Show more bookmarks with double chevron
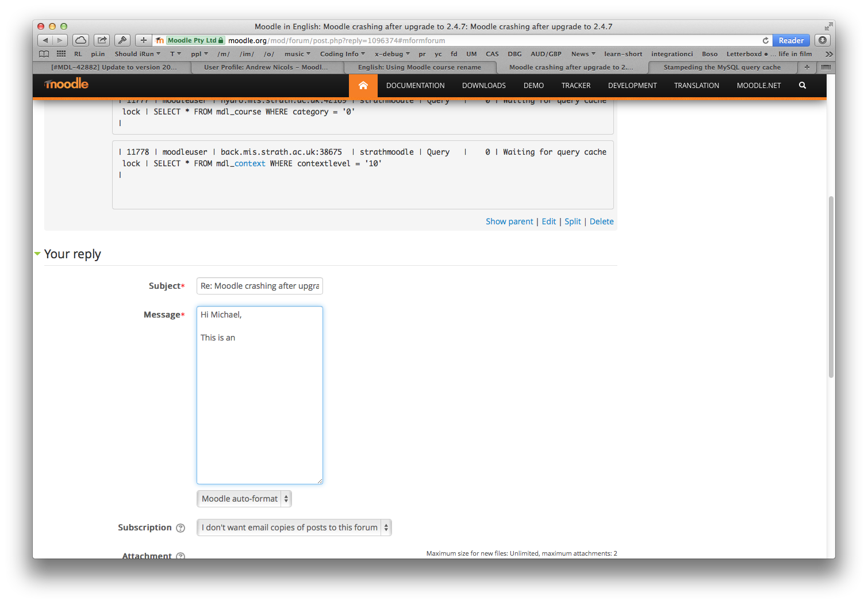Image resolution: width=868 pixels, height=604 pixels. pyautogui.click(x=828, y=54)
